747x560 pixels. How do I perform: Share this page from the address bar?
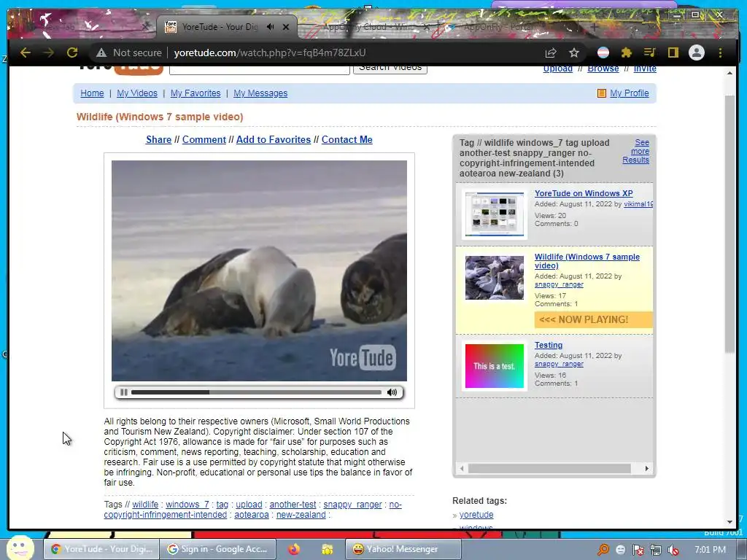point(551,52)
